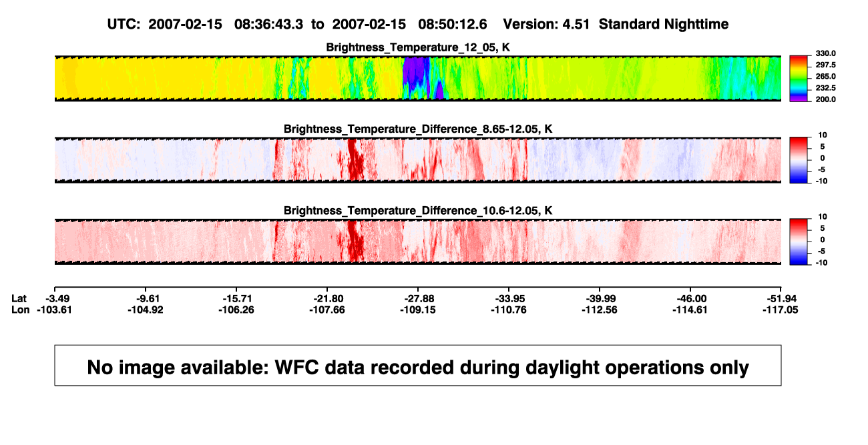The height and width of the screenshot is (445, 868).
Task: Click the 10.6-12.05 difference color bar legend
Action: pyautogui.click(x=800, y=242)
